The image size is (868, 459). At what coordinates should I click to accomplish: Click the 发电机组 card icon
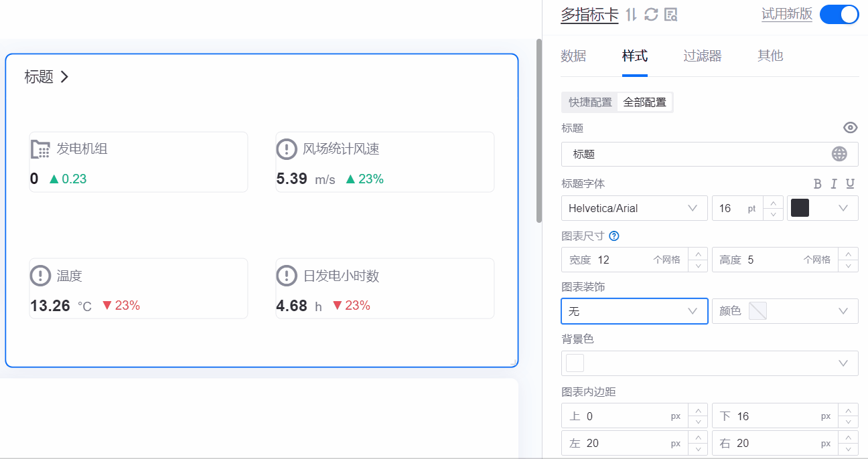pos(41,149)
